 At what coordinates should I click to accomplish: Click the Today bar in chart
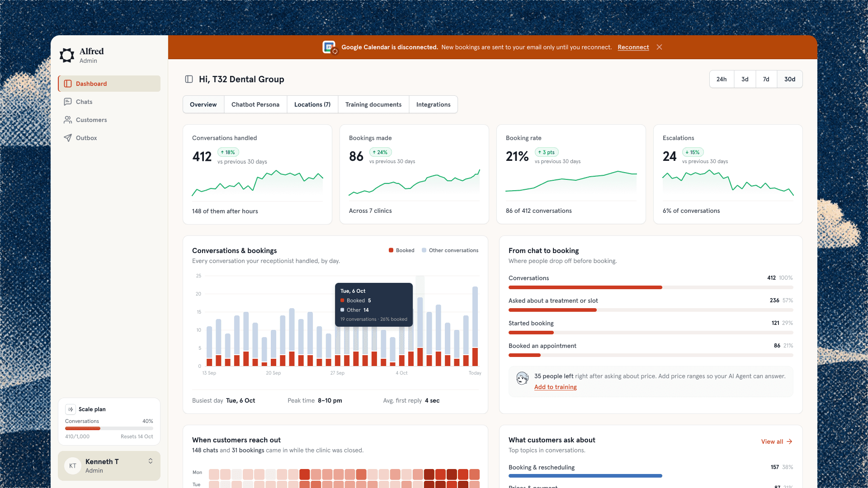(475, 326)
